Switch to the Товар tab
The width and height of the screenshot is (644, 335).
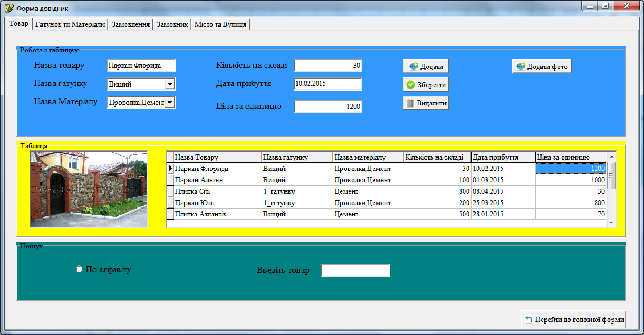(x=18, y=23)
